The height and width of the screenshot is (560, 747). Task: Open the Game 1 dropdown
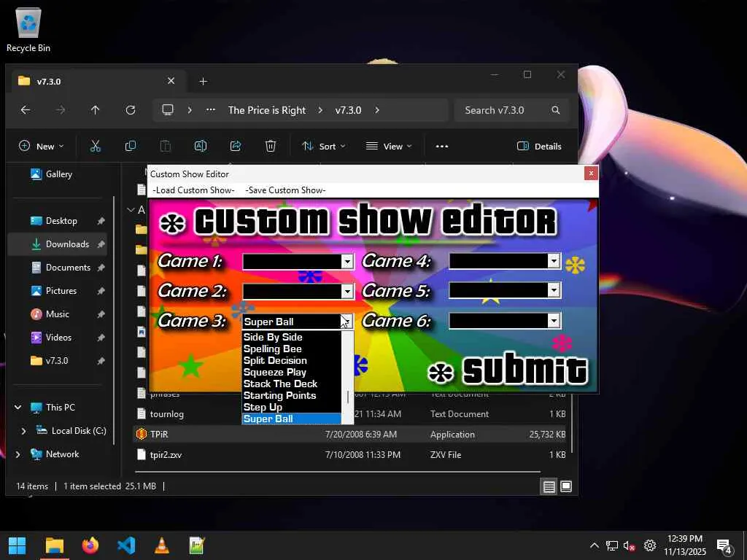point(347,262)
